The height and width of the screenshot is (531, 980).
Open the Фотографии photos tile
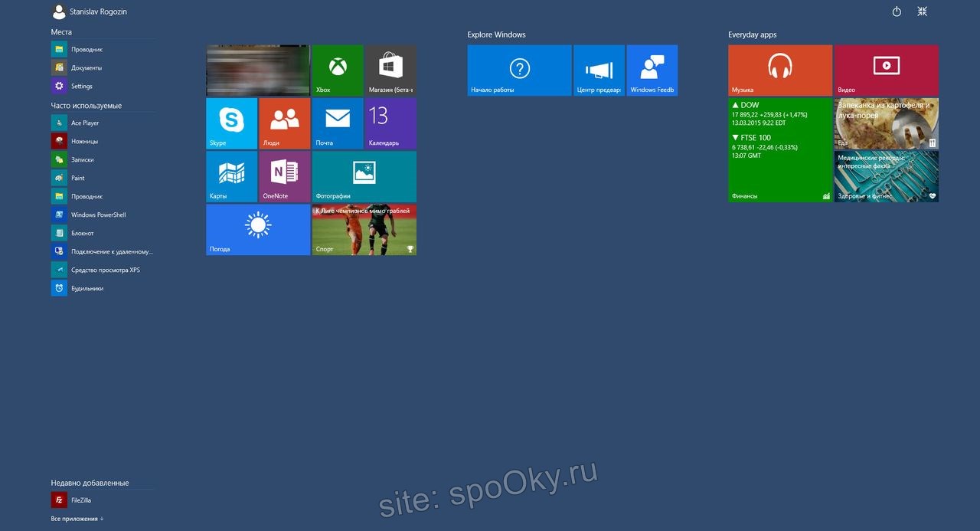[364, 176]
